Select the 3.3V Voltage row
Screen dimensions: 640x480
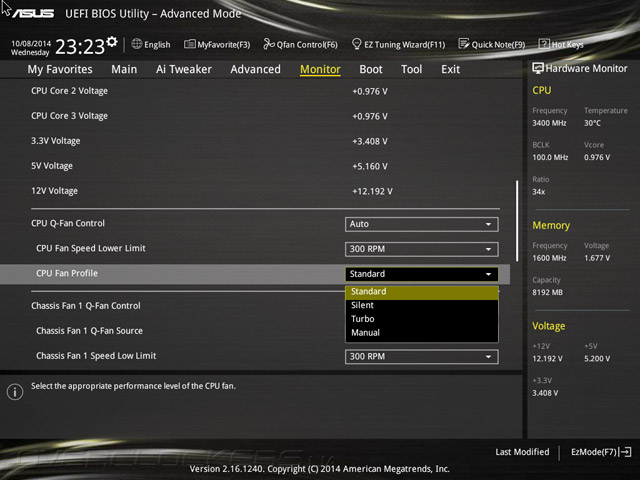255,141
